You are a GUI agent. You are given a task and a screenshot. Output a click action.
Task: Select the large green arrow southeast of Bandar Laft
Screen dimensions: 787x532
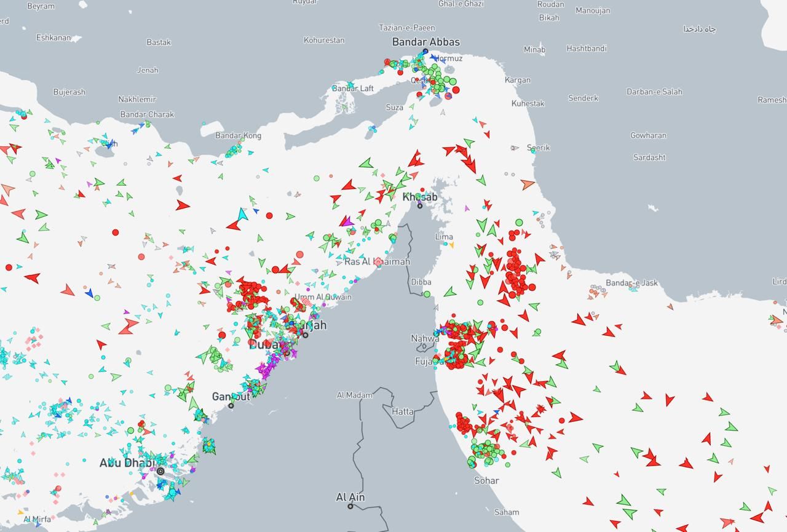[366, 164]
